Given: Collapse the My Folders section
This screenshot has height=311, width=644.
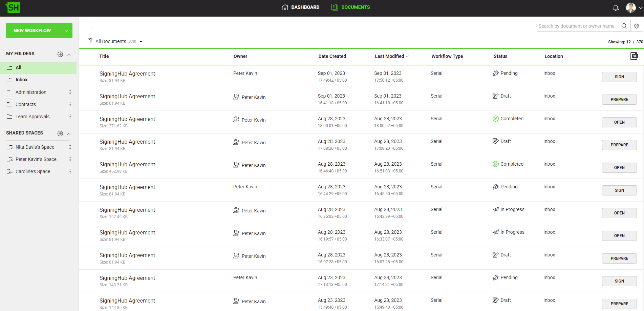Looking at the screenshot, I should [x=69, y=55].
